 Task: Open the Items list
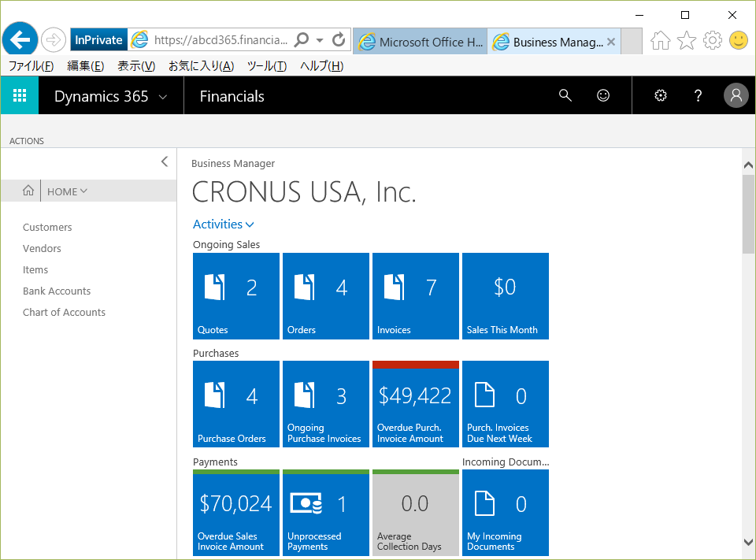(35, 269)
